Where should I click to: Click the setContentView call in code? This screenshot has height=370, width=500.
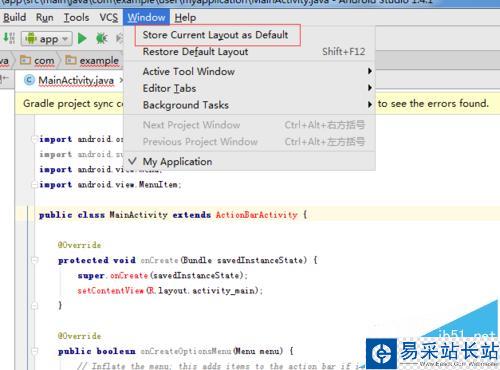pos(110,291)
